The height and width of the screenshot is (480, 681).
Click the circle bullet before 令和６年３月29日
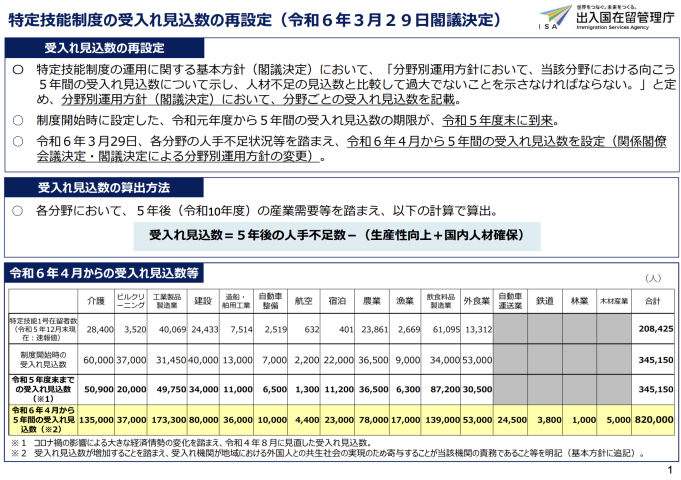tap(17, 141)
